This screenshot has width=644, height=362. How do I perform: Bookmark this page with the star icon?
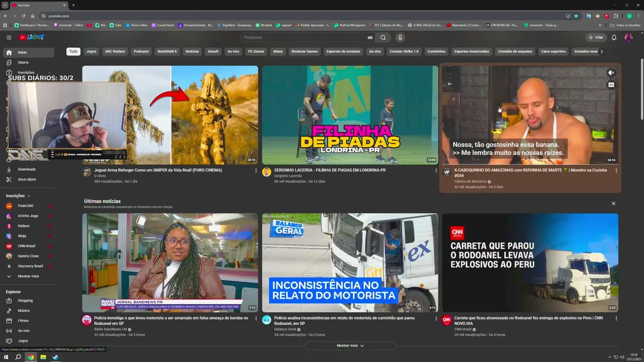coord(576,16)
